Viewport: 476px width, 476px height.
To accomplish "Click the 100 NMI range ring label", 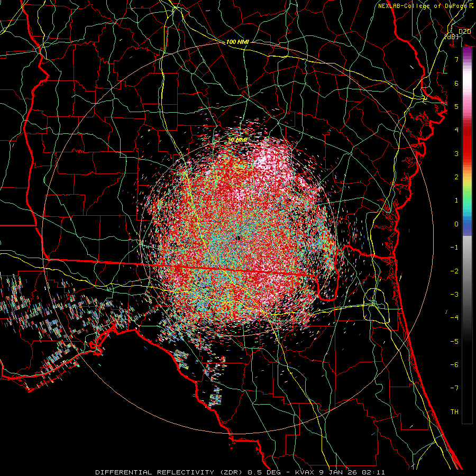I will click(237, 42).
